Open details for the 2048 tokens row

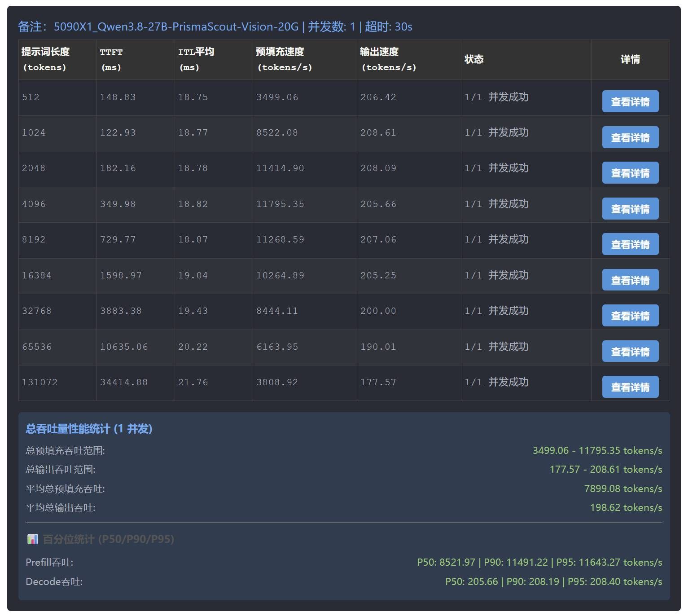tap(630, 173)
